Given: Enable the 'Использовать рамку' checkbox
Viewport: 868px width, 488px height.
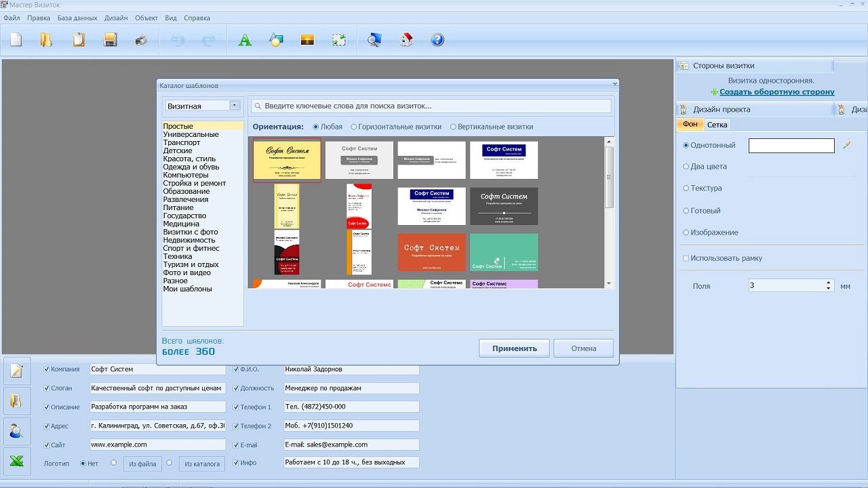Looking at the screenshot, I should [x=686, y=258].
